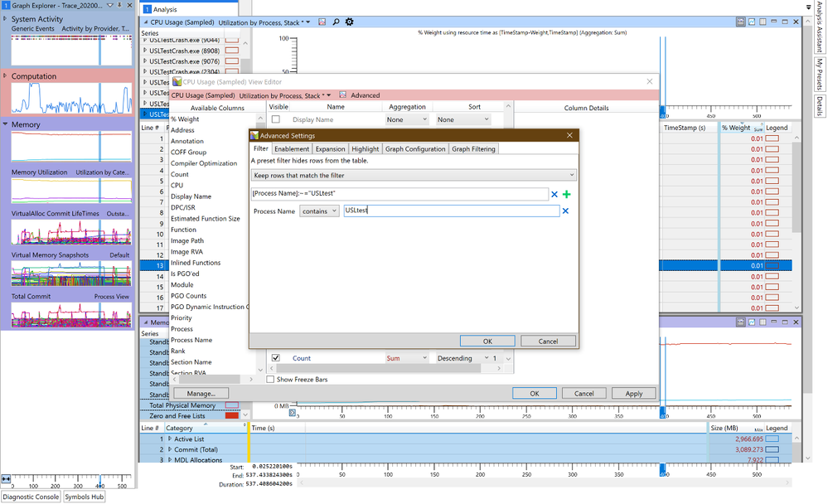Switch to Enablement tab
828x504 pixels.
[292, 149]
